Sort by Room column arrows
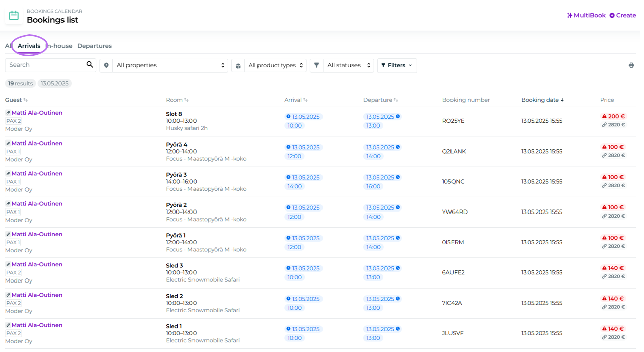Viewport: 644px width, 352px height. [186, 100]
